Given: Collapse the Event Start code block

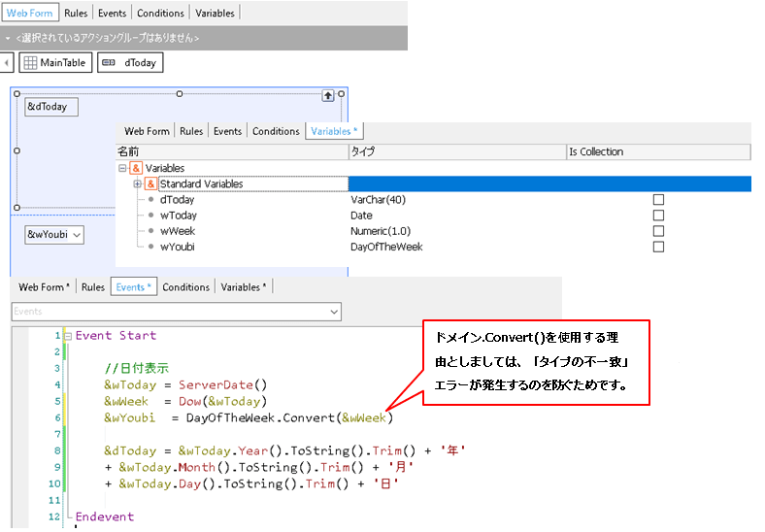Looking at the screenshot, I should click(68, 336).
